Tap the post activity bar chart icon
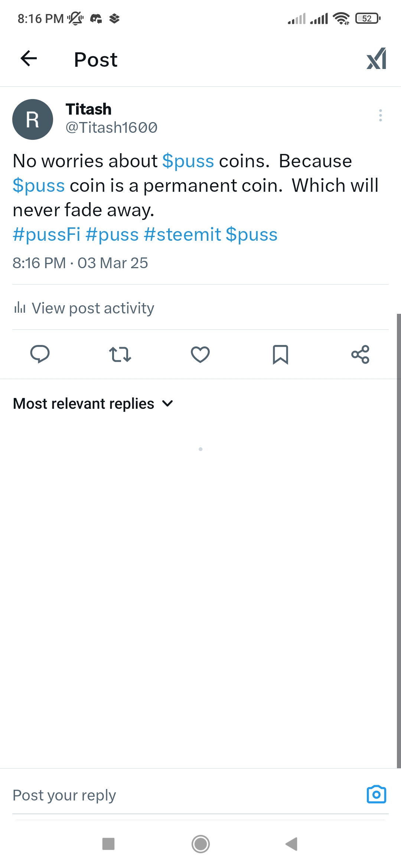Image resolution: width=401 pixels, height=868 pixels. point(20,308)
